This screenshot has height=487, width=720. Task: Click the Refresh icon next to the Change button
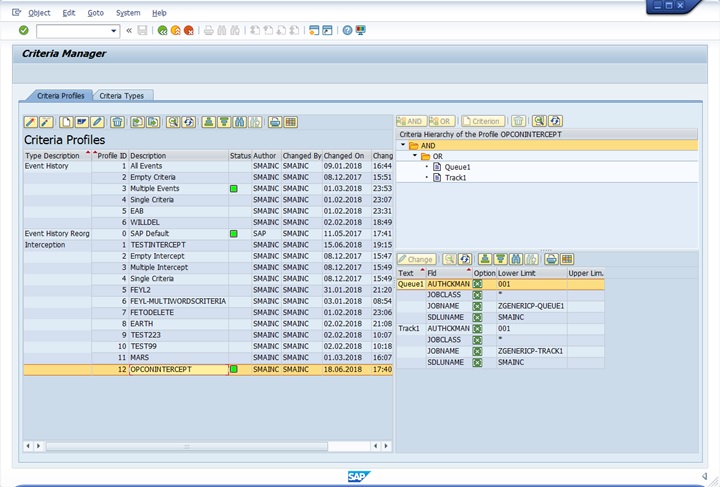[x=465, y=259]
